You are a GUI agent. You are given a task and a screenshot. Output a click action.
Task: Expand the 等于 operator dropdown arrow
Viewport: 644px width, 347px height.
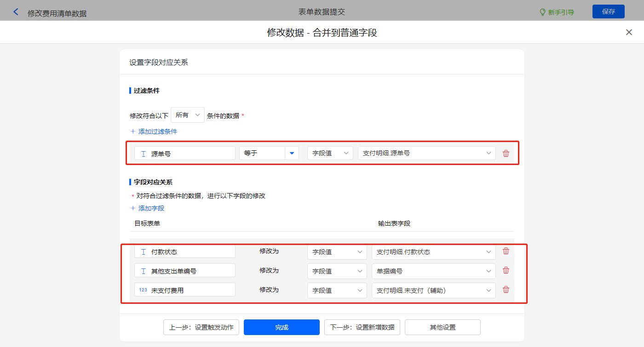(292, 153)
